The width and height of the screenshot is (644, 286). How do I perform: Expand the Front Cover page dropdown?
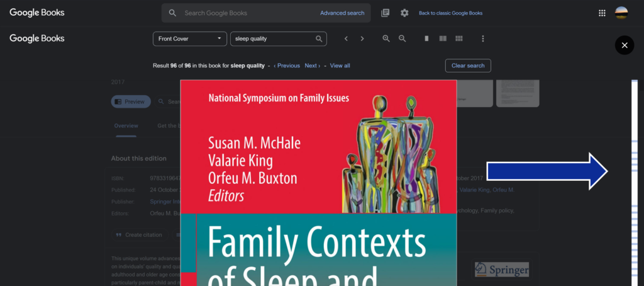[190, 38]
